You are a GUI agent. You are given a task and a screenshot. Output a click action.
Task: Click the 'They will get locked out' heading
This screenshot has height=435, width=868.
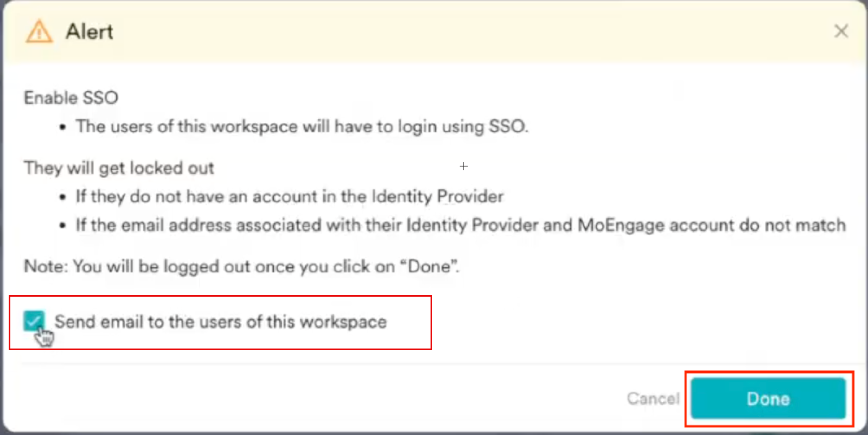[119, 168]
